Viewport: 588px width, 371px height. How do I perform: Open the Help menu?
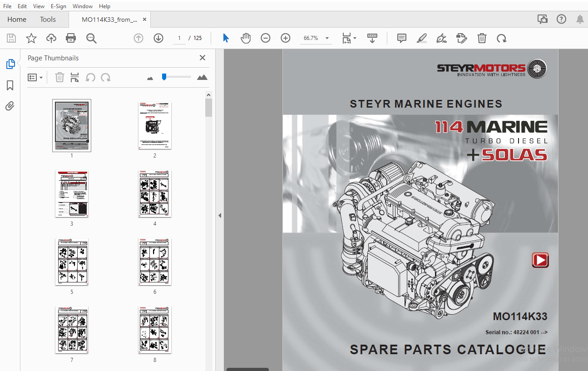104,6
